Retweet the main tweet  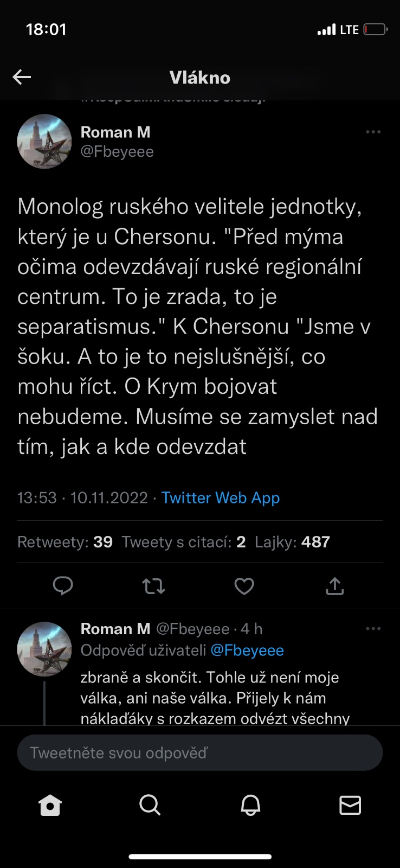153,586
